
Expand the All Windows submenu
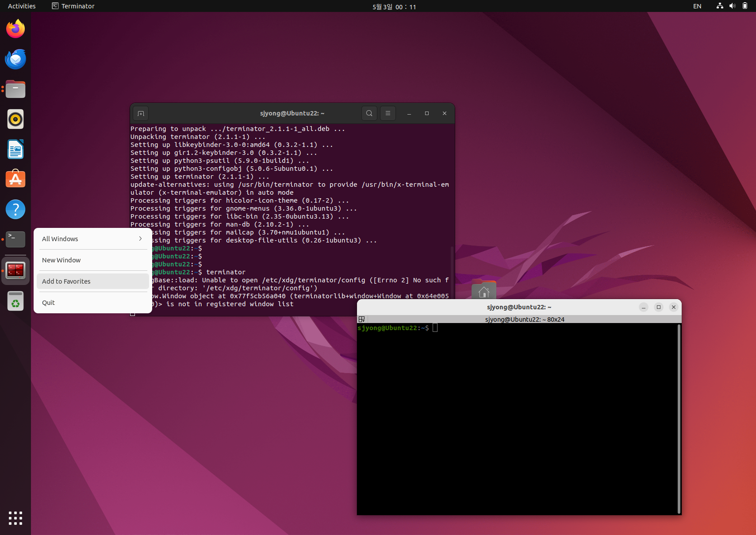(92, 239)
